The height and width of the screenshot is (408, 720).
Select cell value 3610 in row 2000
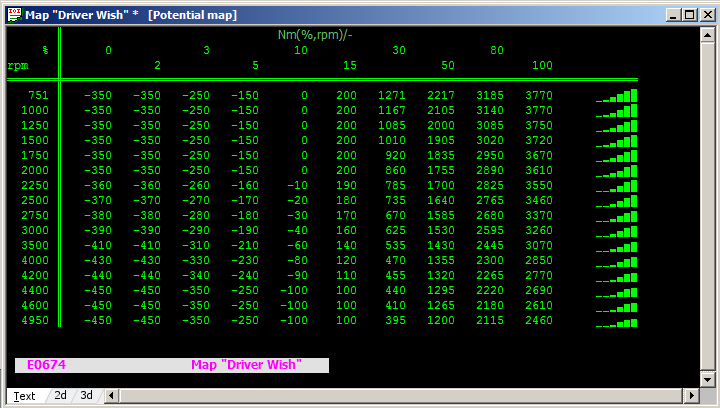point(539,170)
